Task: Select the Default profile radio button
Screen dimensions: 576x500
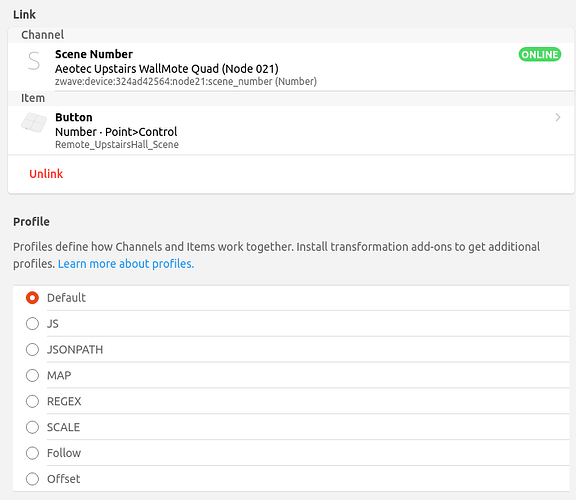Action: pyautogui.click(x=32, y=298)
